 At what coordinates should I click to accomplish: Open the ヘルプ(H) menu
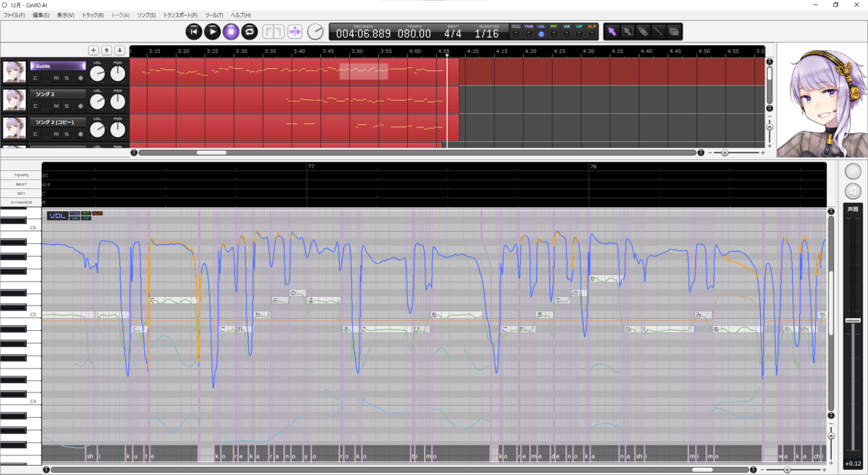coord(241,15)
